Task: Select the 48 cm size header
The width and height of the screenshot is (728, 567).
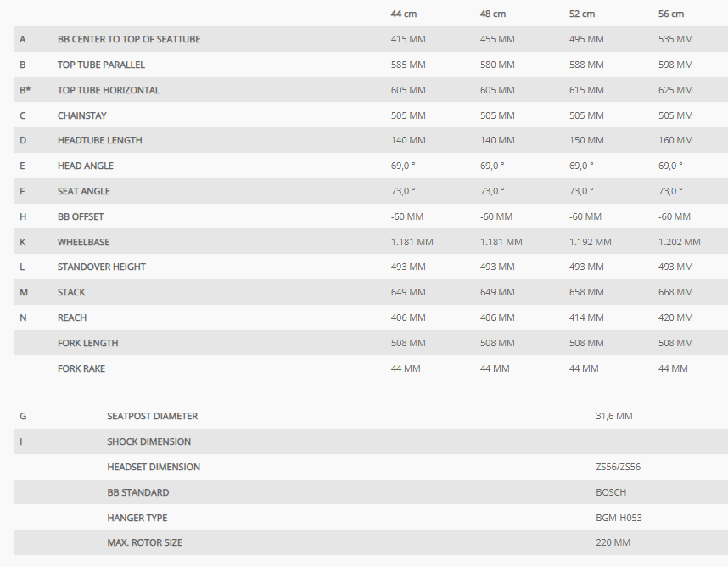Action: point(493,14)
